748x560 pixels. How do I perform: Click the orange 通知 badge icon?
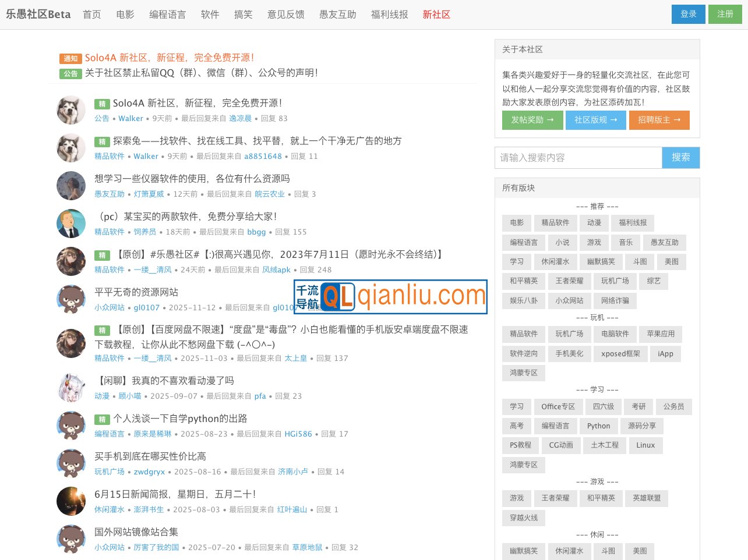pos(70,59)
